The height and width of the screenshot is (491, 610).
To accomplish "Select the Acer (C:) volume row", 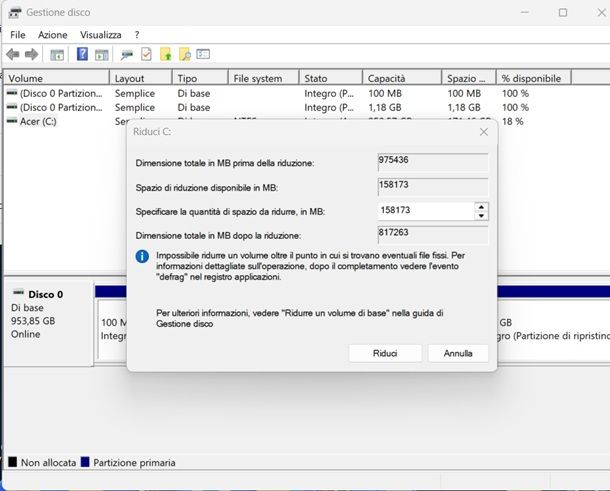I will click(38, 121).
